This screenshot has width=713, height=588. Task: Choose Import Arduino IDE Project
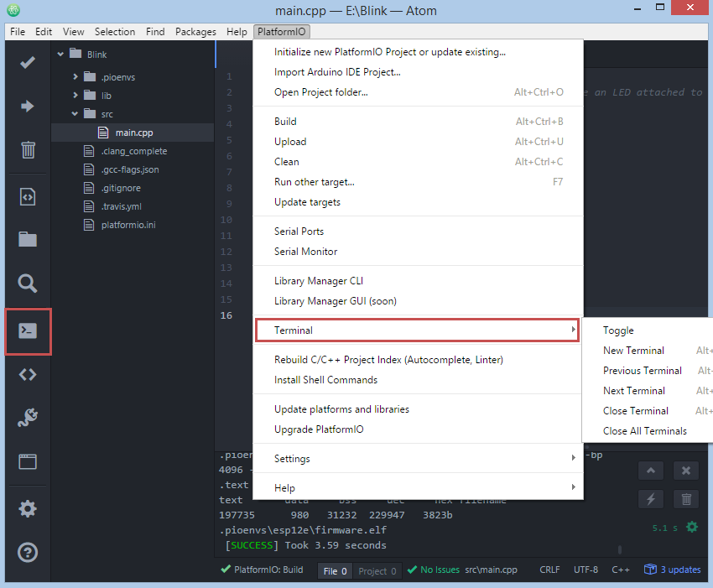tap(418, 72)
